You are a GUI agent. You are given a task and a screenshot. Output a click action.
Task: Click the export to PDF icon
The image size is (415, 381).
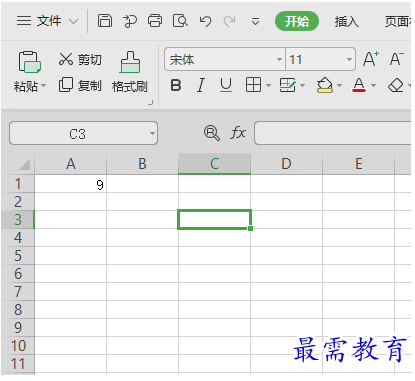[x=130, y=21]
